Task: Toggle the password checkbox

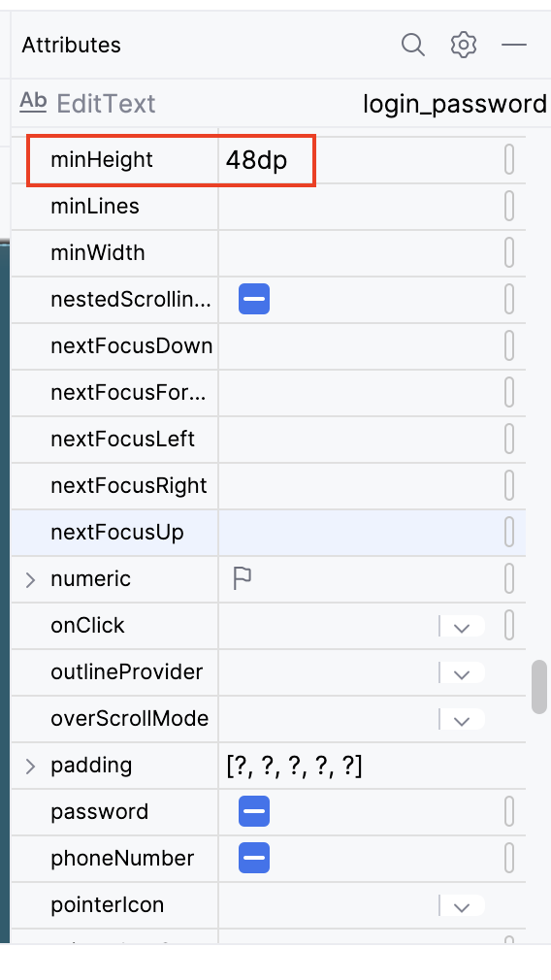Action: [254, 811]
